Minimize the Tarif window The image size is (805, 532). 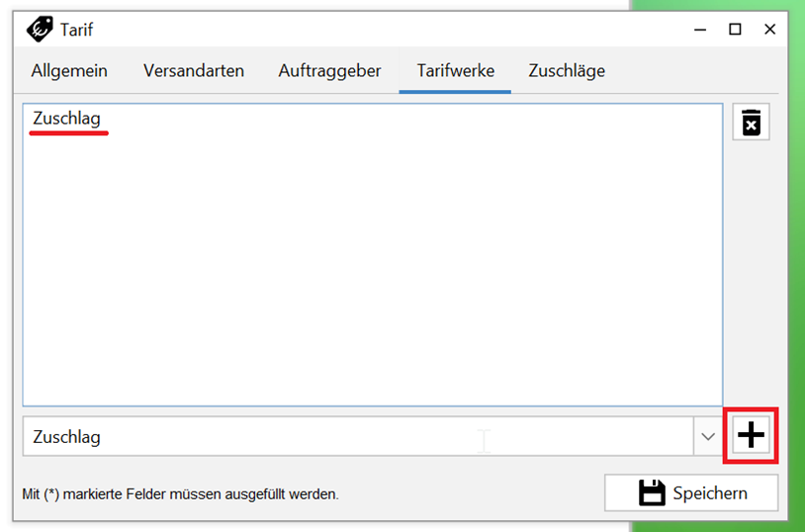click(700, 30)
